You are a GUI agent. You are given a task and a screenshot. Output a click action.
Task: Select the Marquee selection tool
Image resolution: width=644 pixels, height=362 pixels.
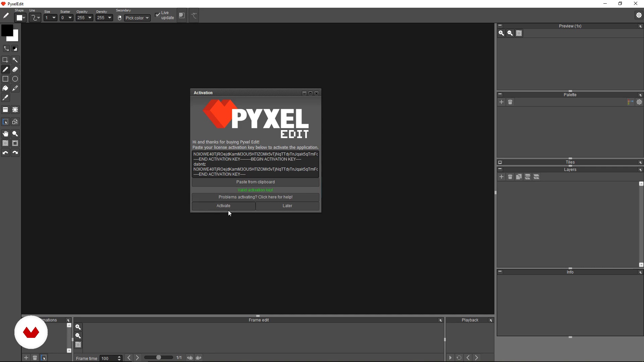5,60
